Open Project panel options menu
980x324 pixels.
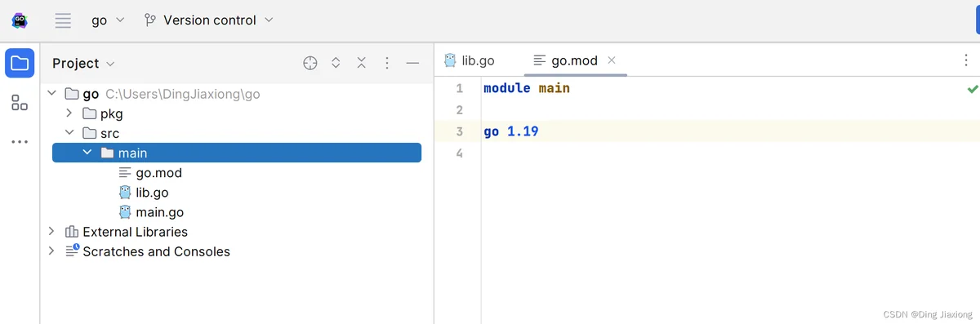[387, 63]
